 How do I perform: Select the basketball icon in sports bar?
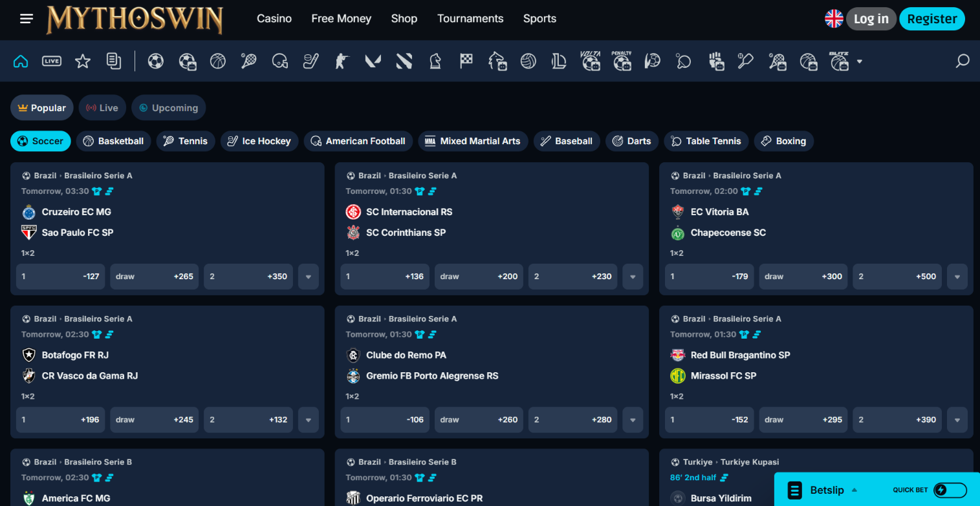coord(218,61)
